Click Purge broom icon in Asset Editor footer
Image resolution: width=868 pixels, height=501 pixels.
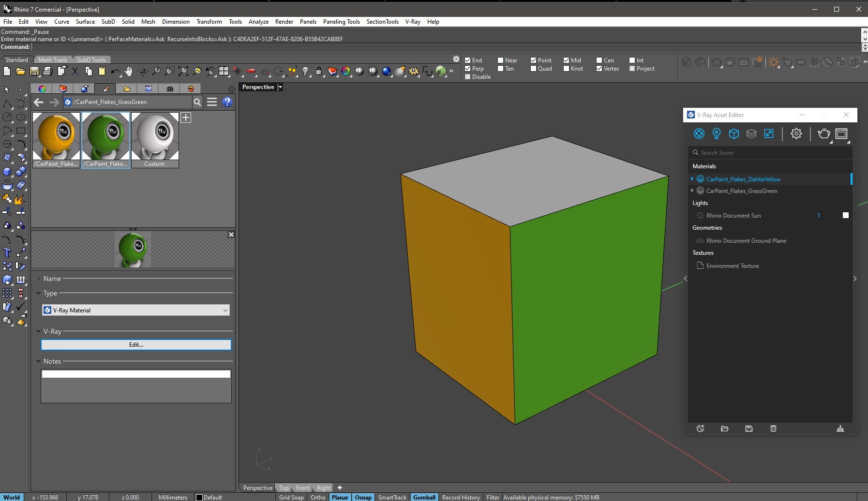tap(840, 428)
